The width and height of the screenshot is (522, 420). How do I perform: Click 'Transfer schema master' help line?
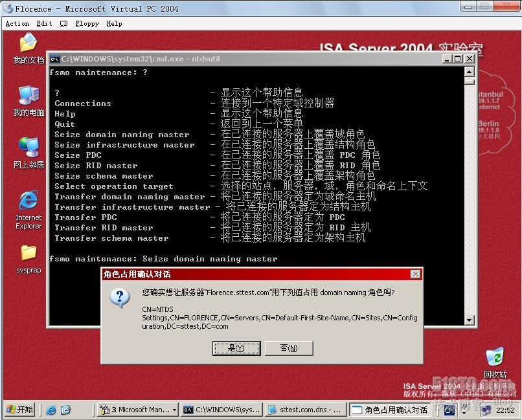point(210,238)
